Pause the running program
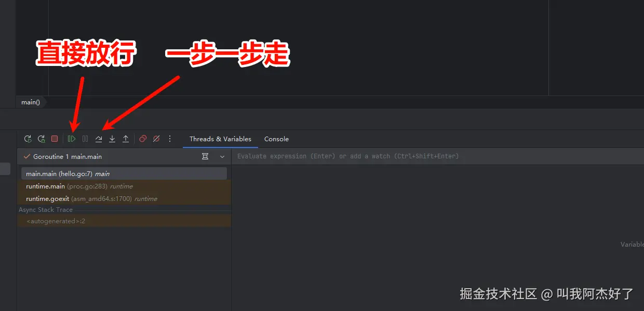This screenshot has width=644, height=311. (x=85, y=139)
